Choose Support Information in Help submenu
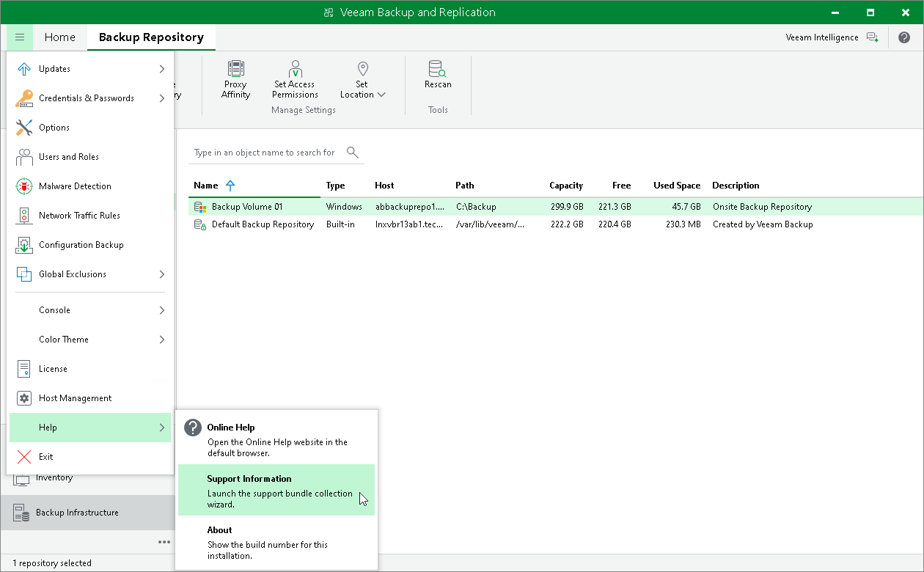The image size is (924, 572). pyautogui.click(x=276, y=490)
